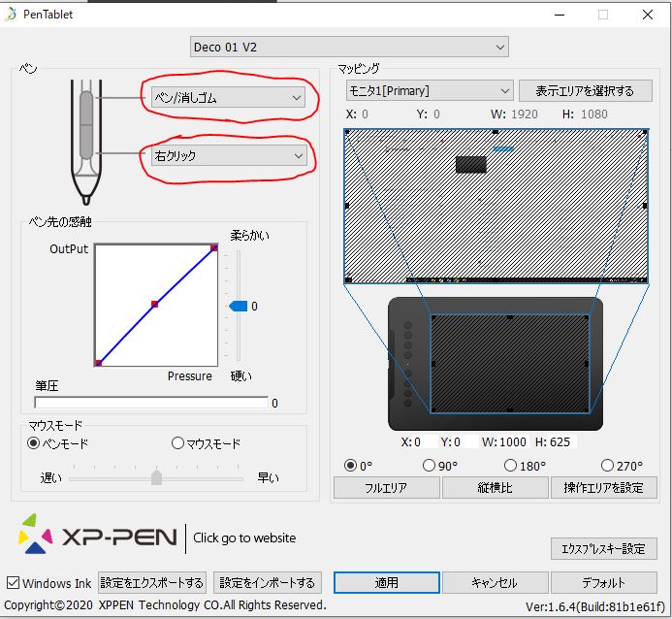Click the 適用 apply button

point(387,582)
